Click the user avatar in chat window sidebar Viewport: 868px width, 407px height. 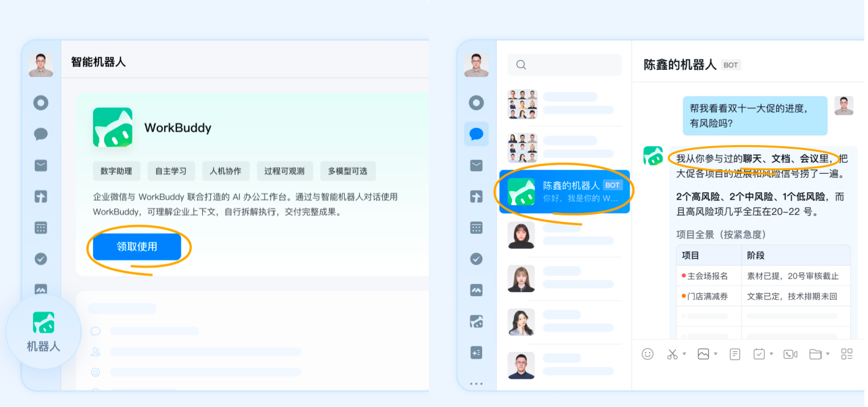click(477, 65)
